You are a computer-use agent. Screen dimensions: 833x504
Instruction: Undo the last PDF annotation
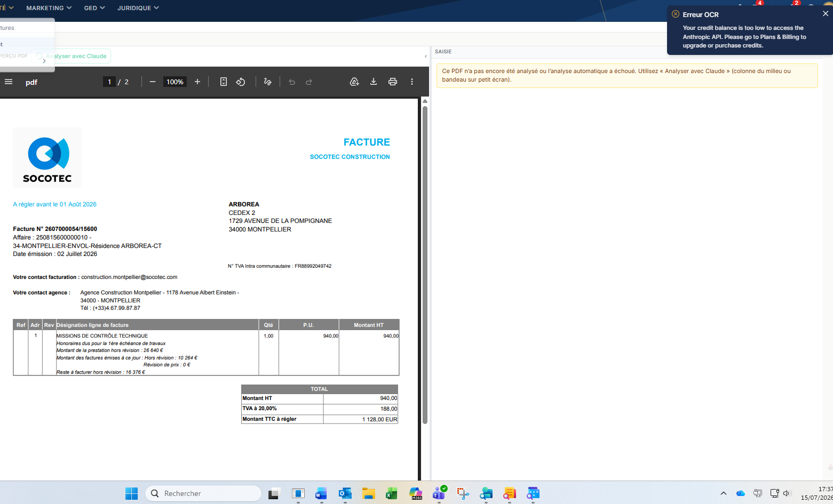pyautogui.click(x=292, y=82)
